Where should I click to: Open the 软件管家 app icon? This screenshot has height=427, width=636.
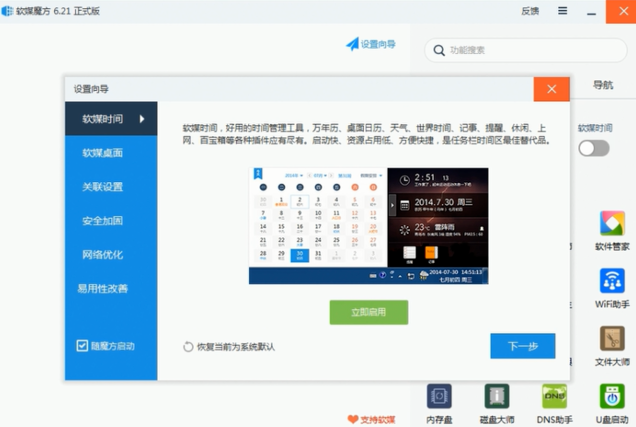point(612,223)
